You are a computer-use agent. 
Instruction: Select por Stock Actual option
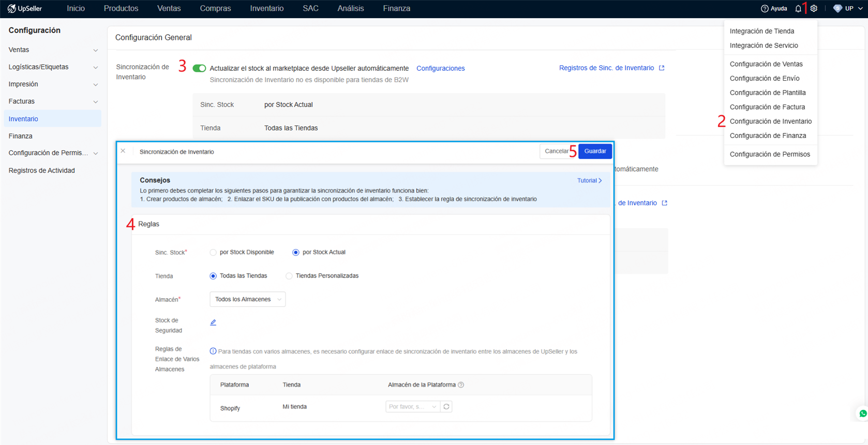pos(296,252)
